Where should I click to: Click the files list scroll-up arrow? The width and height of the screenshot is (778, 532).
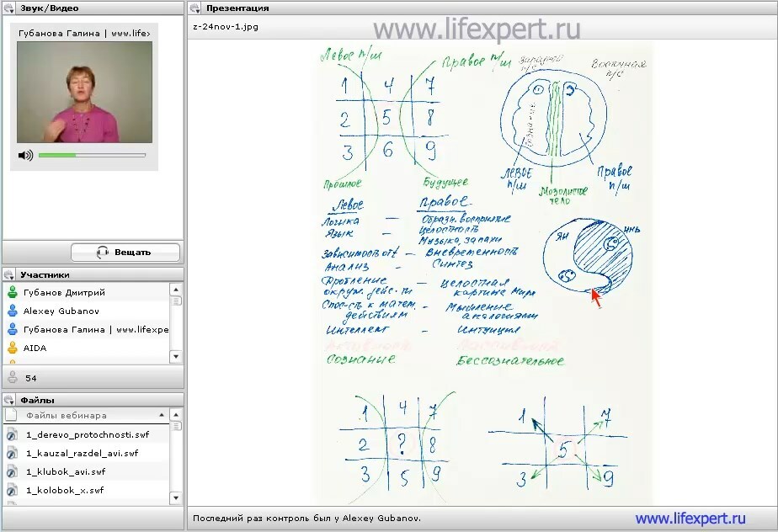click(x=176, y=415)
